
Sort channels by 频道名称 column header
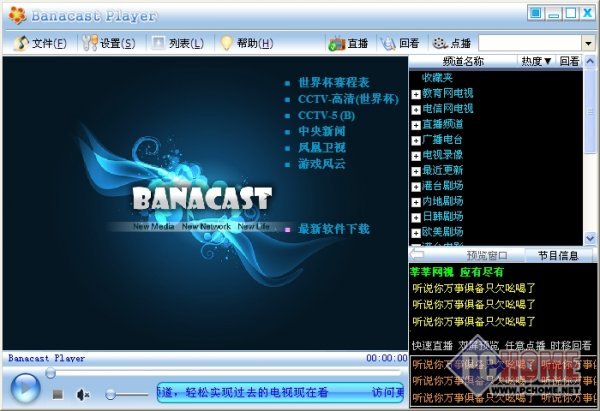point(463,61)
